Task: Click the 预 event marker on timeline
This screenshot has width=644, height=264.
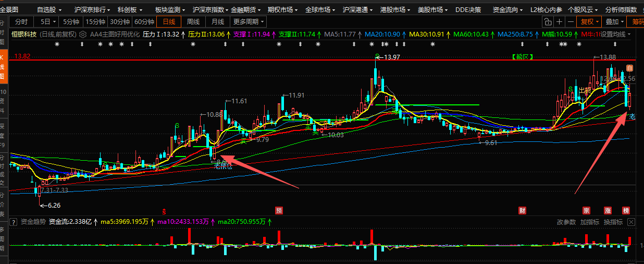Action: coord(279,211)
